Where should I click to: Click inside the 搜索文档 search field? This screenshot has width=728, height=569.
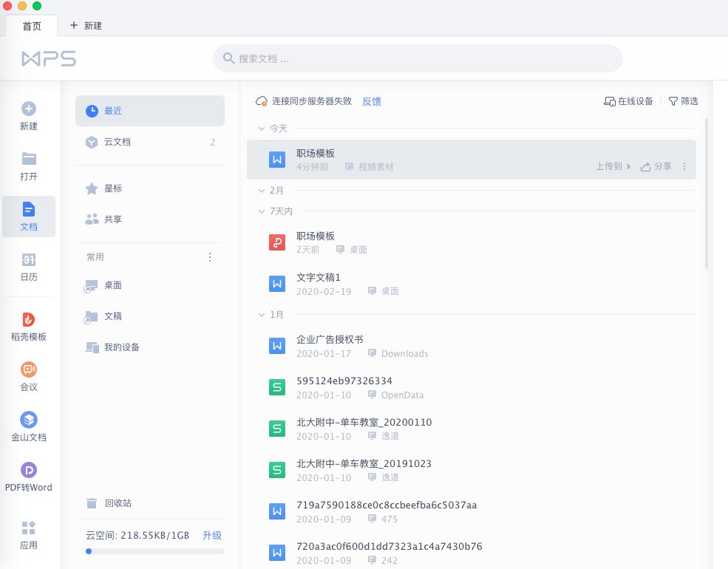click(418, 58)
